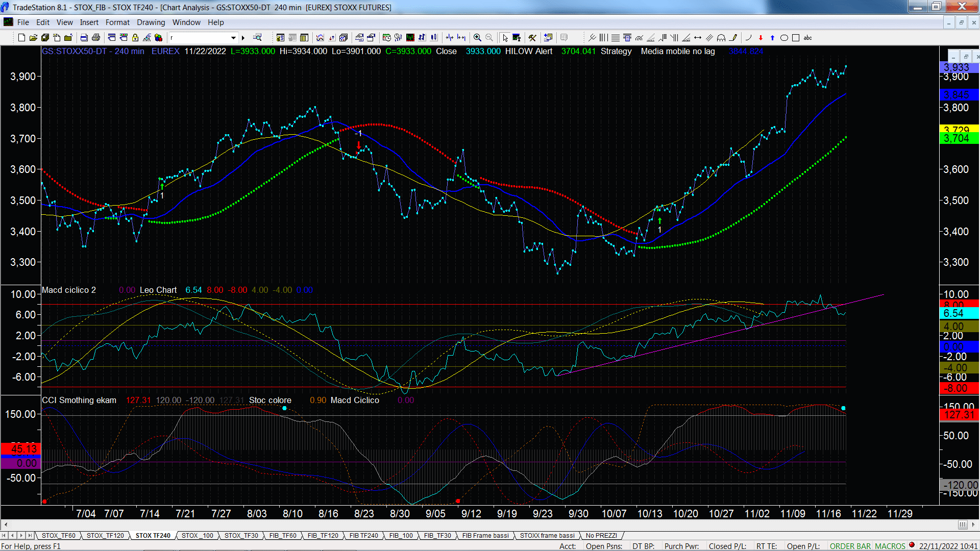Screen dimensions: 980x551
Task: Open the Drawing menu
Action: (x=151, y=22)
